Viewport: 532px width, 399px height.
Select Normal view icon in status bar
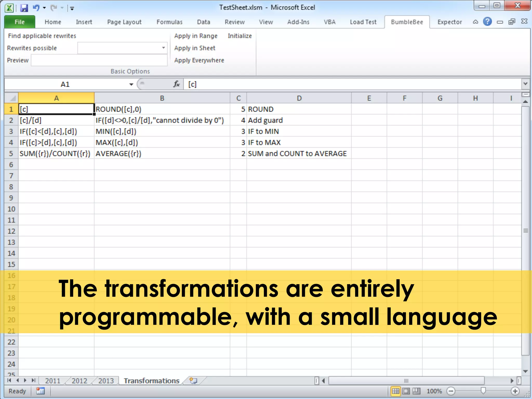click(x=395, y=391)
